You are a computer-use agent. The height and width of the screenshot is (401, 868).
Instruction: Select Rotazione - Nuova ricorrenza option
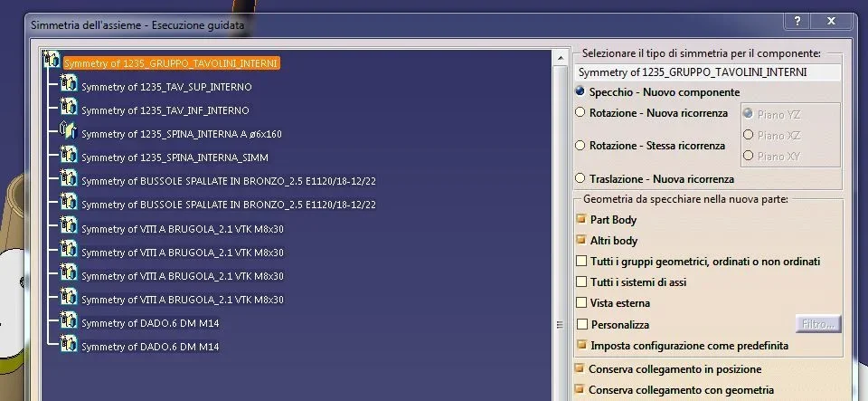click(580, 112)
